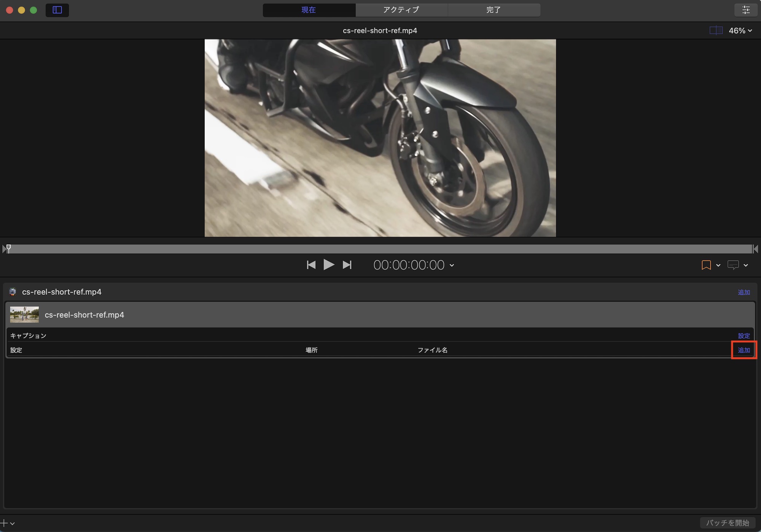Expand the timecode display options chevron
761x532 pixels.
pos(452,265)
